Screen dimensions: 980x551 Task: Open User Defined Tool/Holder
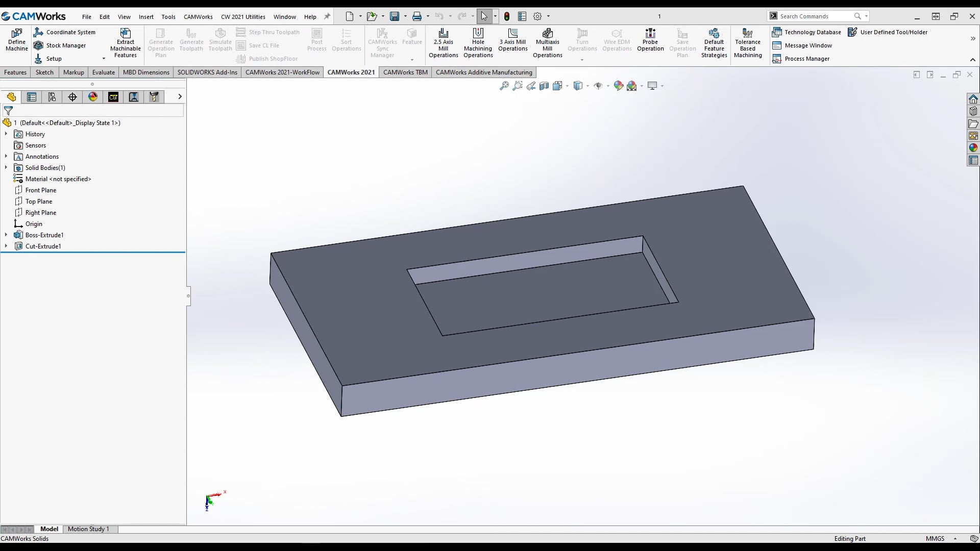tap(888, 32)
